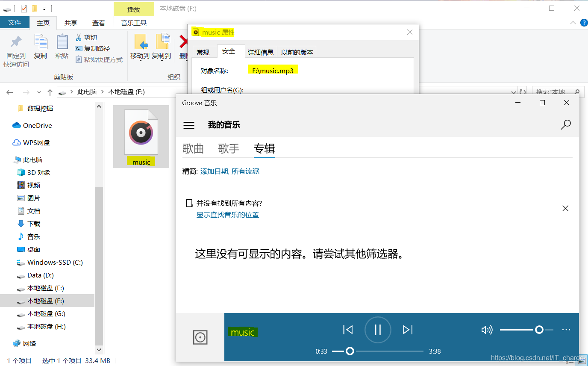588x366 pixels.
Task: Go back with Explorer back arrow
Action: (10, 92)
